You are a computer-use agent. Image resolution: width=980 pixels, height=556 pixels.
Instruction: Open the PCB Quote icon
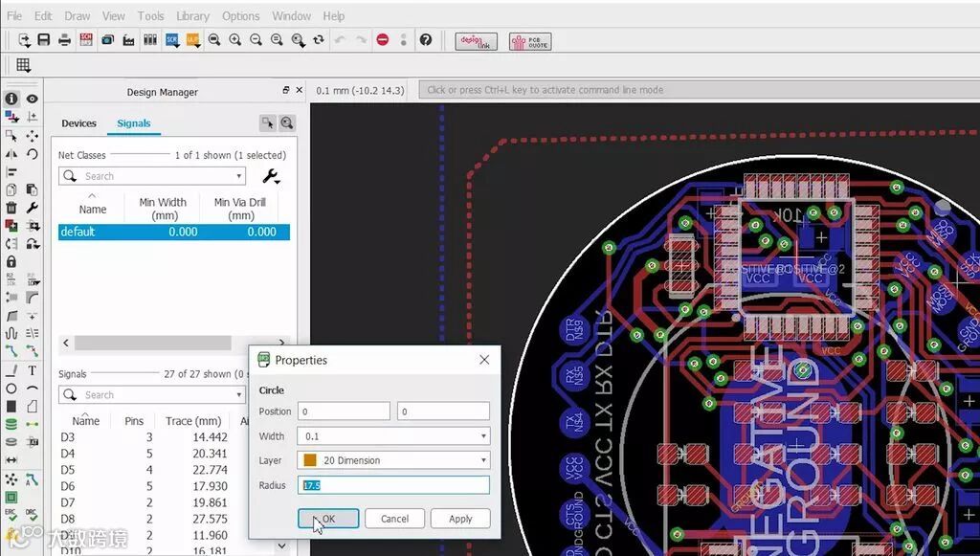530,41
